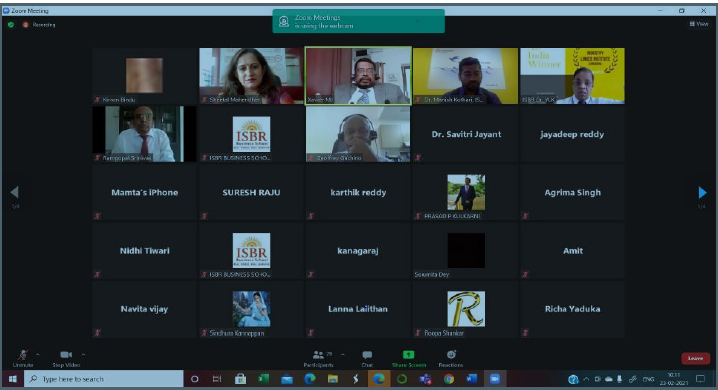Click the red Leave button

[695, 358]
